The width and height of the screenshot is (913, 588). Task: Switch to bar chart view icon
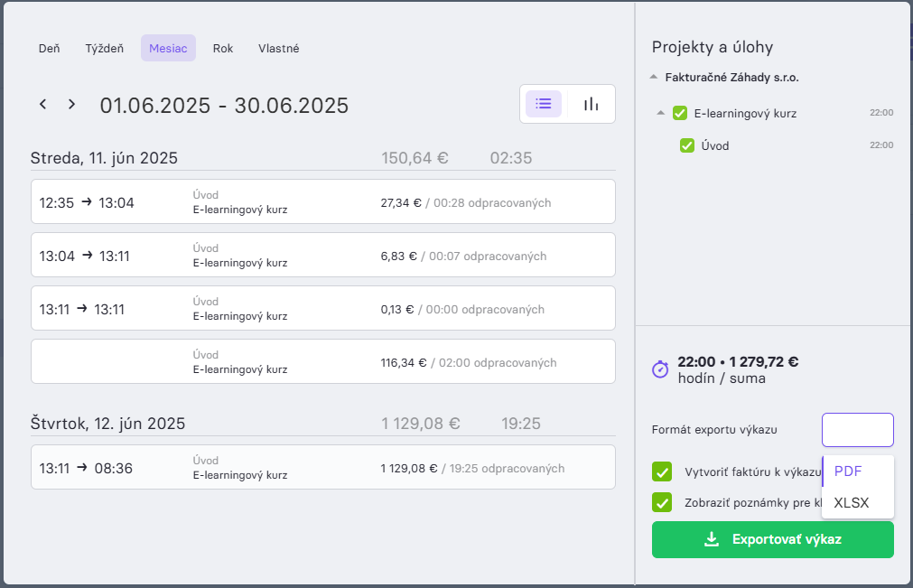pyautogui.click(x=591, y=104)
